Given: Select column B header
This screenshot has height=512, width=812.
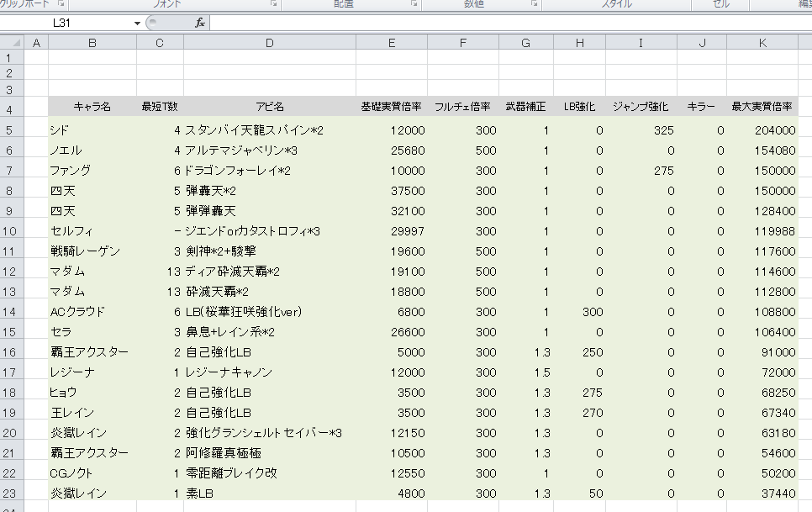Looking at the screenshot, I should [92, 44].
